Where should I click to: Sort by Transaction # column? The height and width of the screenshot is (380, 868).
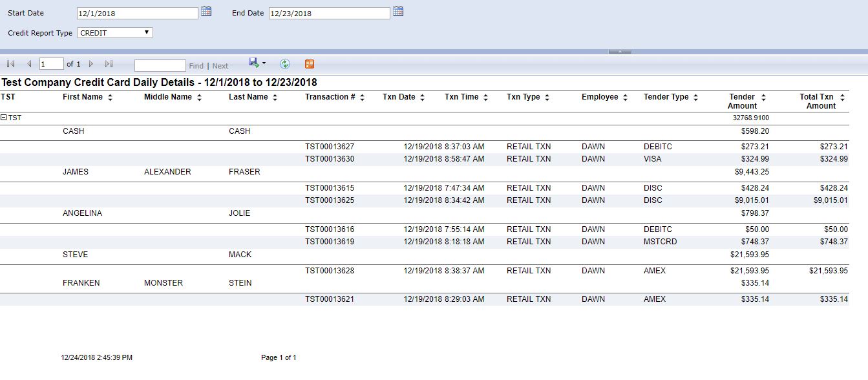point(362,98)
